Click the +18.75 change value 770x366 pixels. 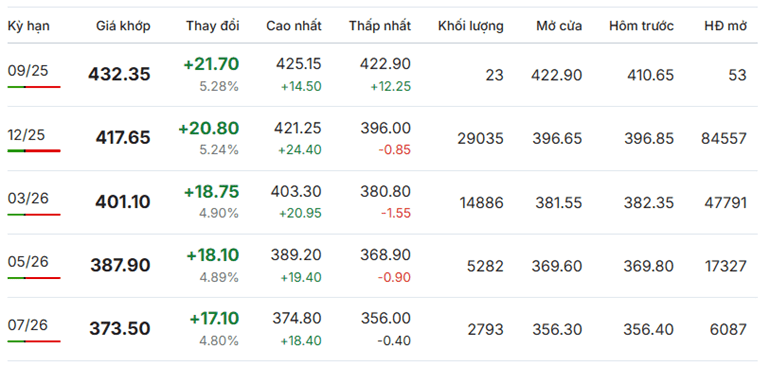click(x=211, y=192)
